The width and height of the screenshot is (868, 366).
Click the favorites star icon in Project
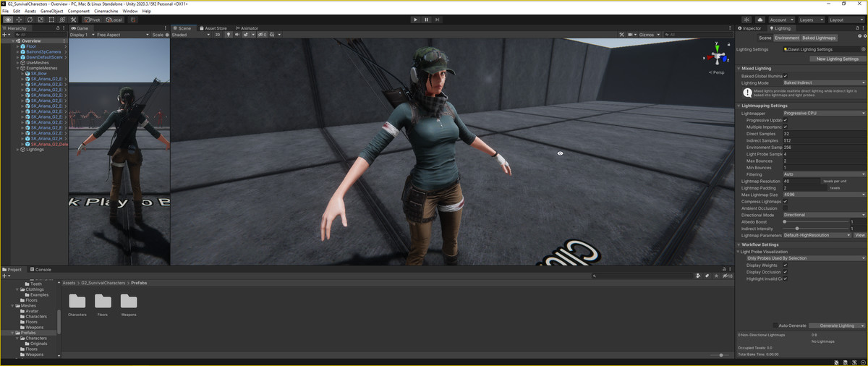click(x=715, y=276)
